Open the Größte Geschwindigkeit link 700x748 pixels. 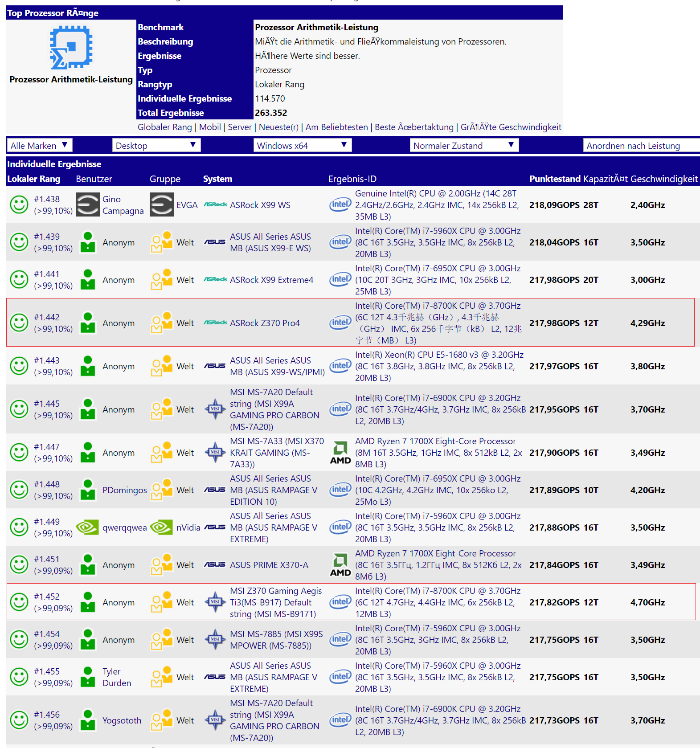tap(511, 127)
